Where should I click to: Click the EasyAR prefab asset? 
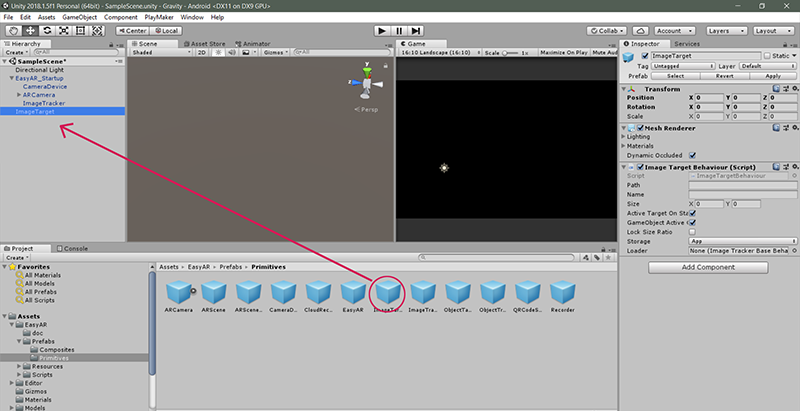[x=353, y=296]
